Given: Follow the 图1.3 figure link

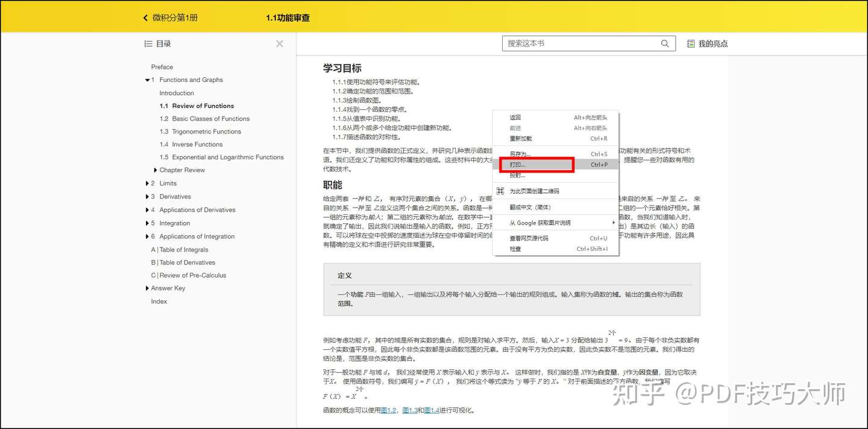Looking at the screenshot, I should (x=410, y=410).
